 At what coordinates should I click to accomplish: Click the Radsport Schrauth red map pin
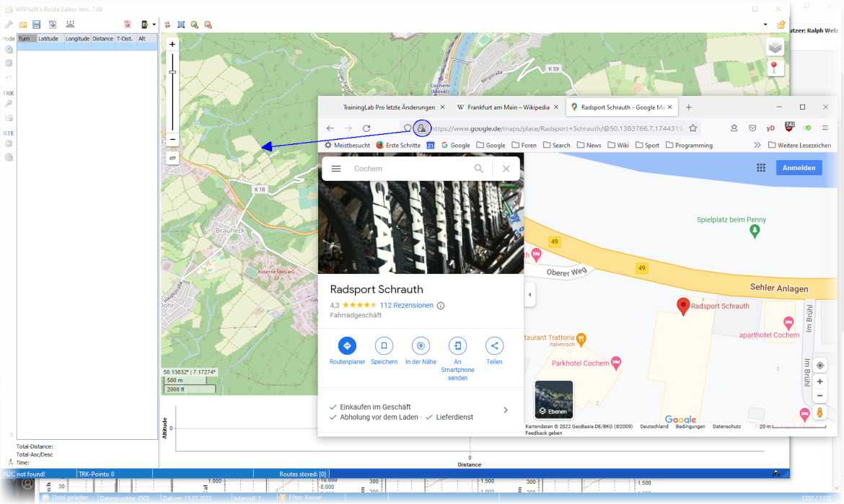pos(683,306)
